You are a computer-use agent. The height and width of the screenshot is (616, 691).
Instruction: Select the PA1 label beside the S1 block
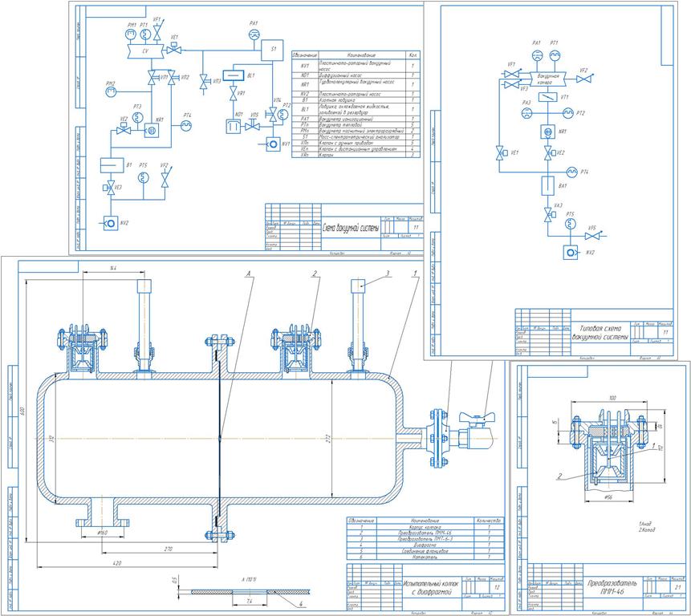point(254,23)
